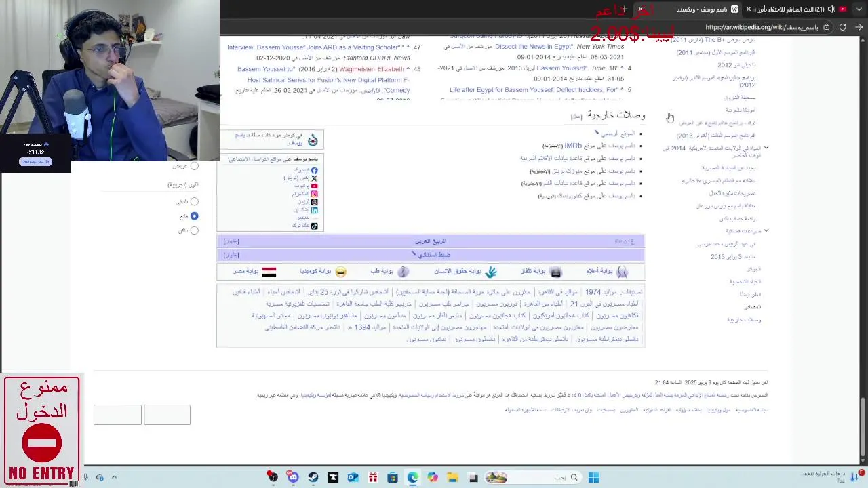Viewport: 868px width, 488px height.
Task: Go to 'الحياة الشخصية' in table of contents
Action: pos(745,281)
